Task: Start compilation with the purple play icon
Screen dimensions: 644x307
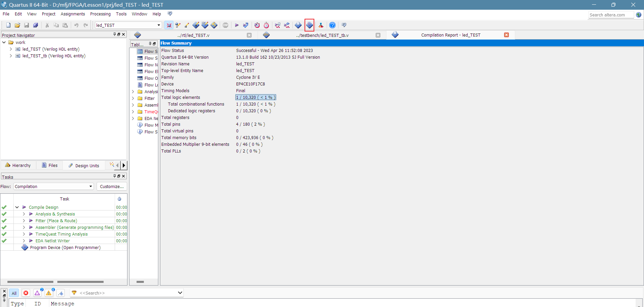Action: pos(237,25)
